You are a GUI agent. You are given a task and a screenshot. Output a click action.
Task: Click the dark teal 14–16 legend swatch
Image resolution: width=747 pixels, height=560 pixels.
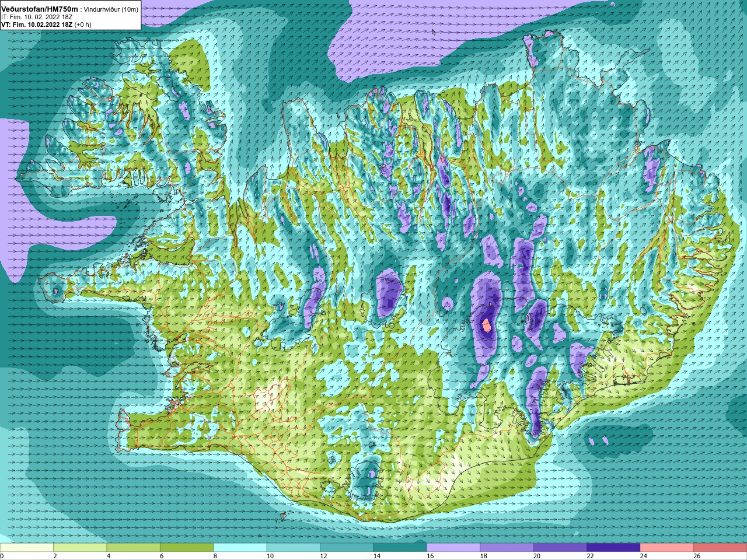(400, 548)
